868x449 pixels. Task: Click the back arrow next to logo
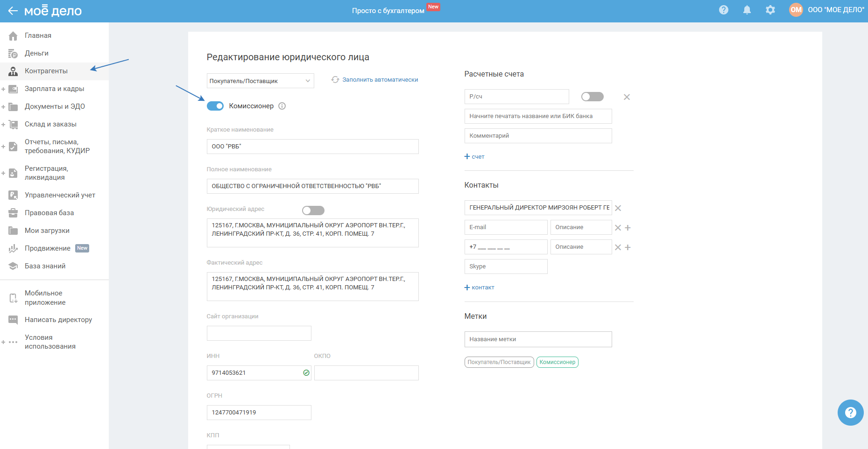tap(13, 11)
